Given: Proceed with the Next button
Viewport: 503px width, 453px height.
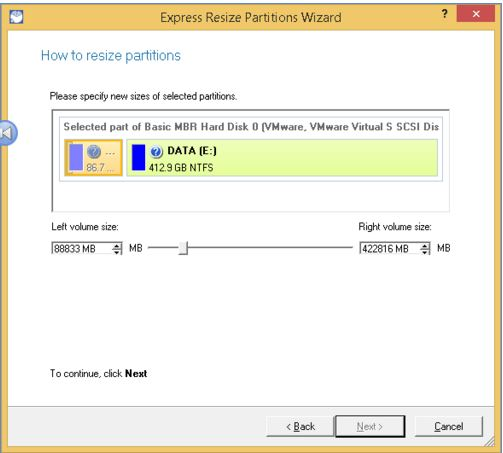Looking at the screenshot, I should pyautogui.click(x=370, y=426).
